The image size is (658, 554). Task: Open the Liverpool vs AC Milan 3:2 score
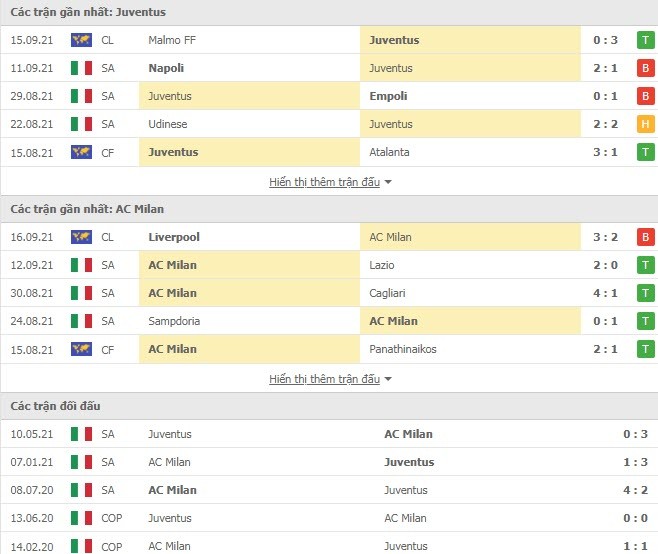(x=605, y=237)
